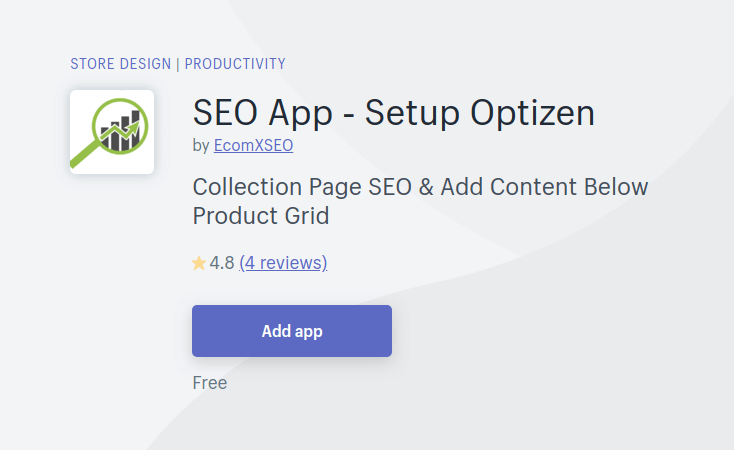Click the bar chart inside the app logo
734x450 pixels.
[x=121, y=131]
